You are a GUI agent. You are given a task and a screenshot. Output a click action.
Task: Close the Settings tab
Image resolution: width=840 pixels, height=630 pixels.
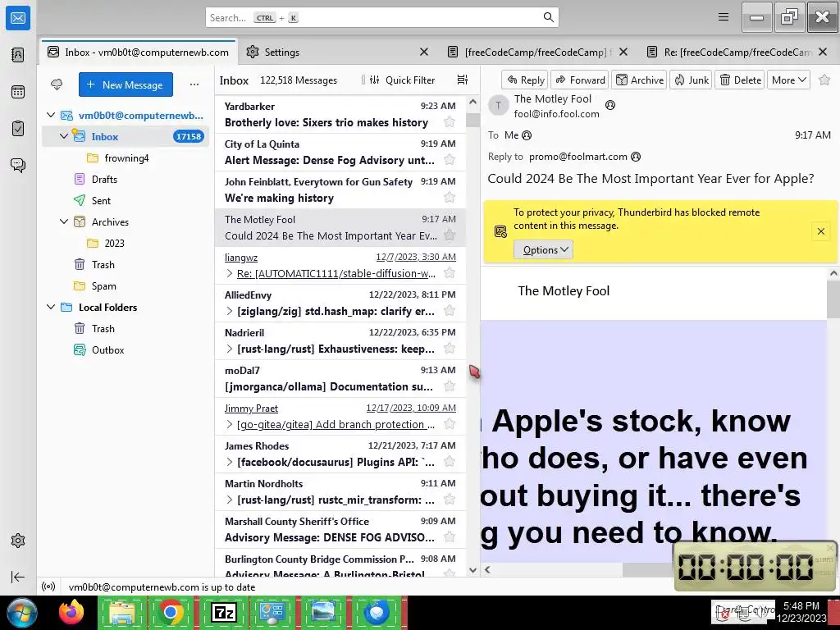[424, 52]
